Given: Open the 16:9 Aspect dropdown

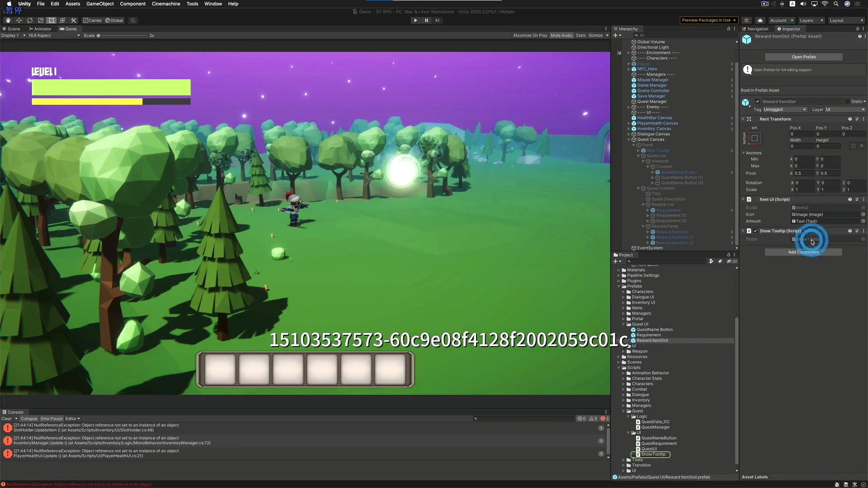Looking at the screenshot, I should coord(53,35).
